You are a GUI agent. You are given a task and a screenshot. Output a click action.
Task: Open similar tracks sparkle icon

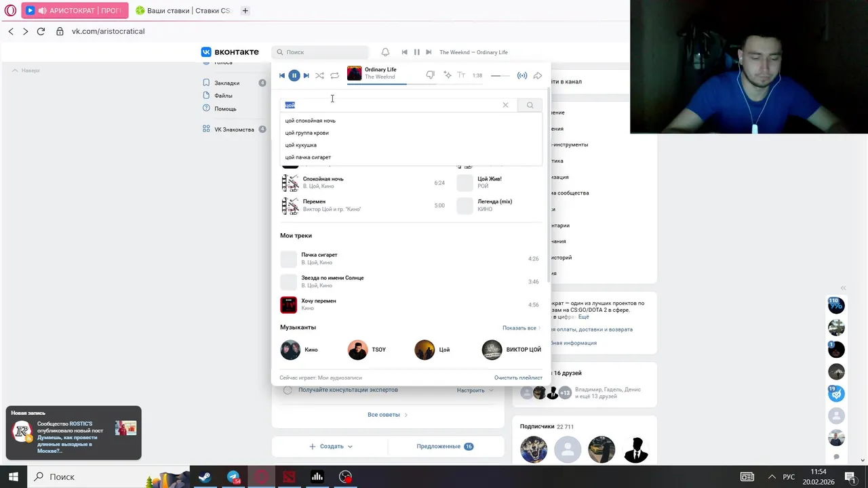(448, 75)
